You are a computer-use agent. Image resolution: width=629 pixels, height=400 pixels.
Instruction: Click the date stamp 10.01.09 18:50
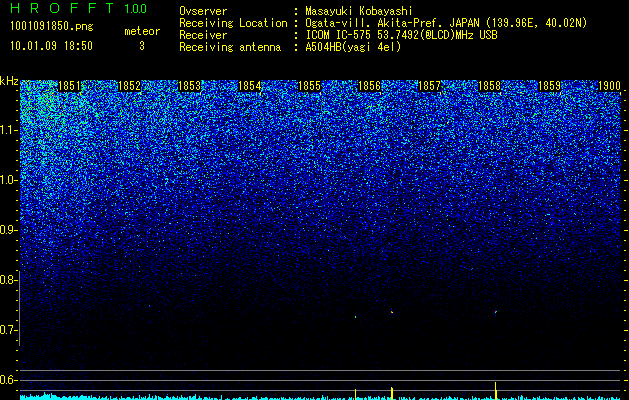coord(51,46)
